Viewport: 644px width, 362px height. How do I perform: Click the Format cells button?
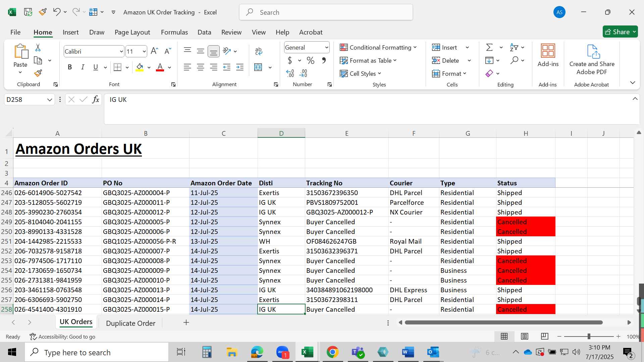(449, 73)
